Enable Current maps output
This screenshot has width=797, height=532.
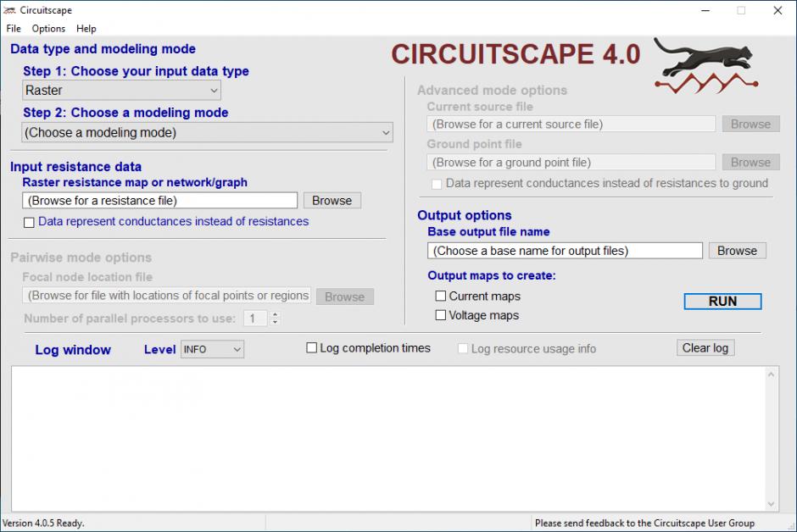click(441, 296)
